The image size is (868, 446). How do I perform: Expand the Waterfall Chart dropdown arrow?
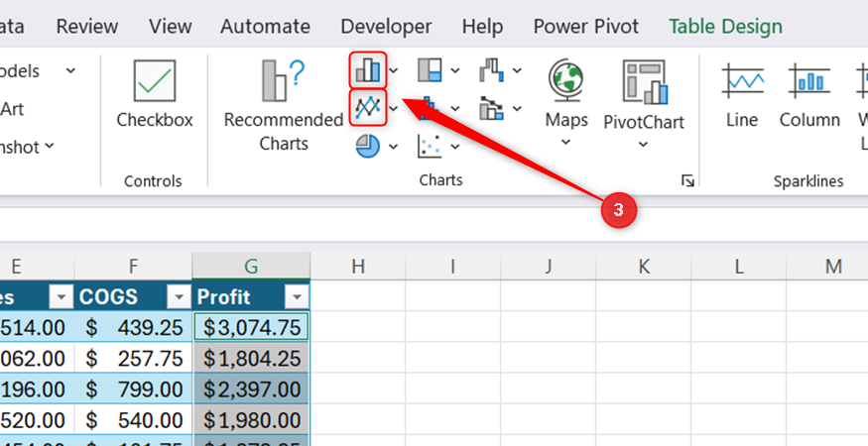517,70
